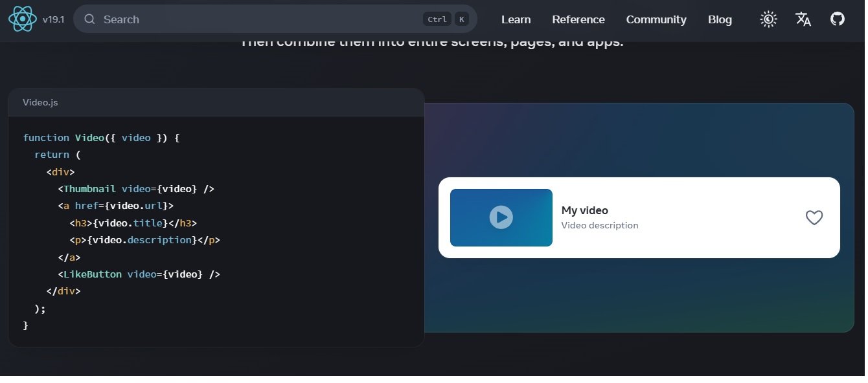This screenshot has width=868, height=383.
Task: Click the 'return (' code line
Action: 58,155
